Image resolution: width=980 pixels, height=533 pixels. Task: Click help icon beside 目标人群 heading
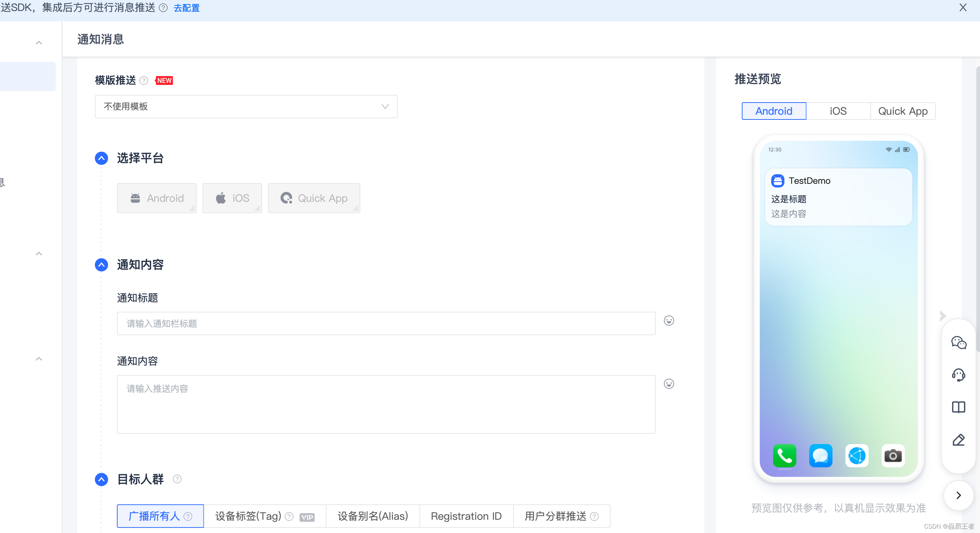[x=177, y=479]
